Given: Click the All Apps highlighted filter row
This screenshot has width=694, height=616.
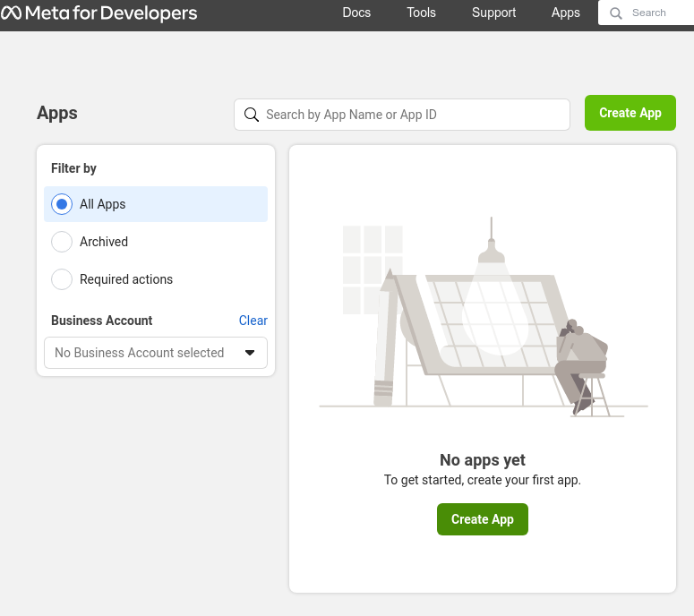Looking at the screenshot, I should pos(156,204).
